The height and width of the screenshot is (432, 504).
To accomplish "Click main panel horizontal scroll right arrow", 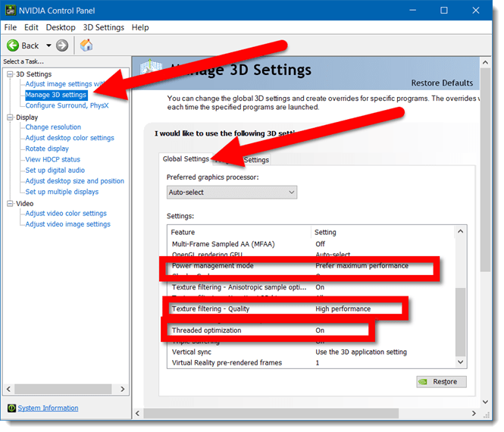I will point(474,414).
